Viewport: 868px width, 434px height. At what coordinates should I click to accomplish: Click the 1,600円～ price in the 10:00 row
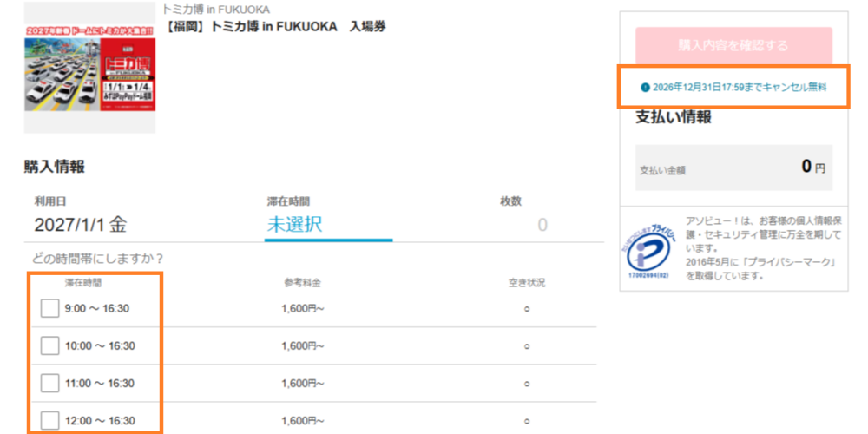(x=303, y=346)
